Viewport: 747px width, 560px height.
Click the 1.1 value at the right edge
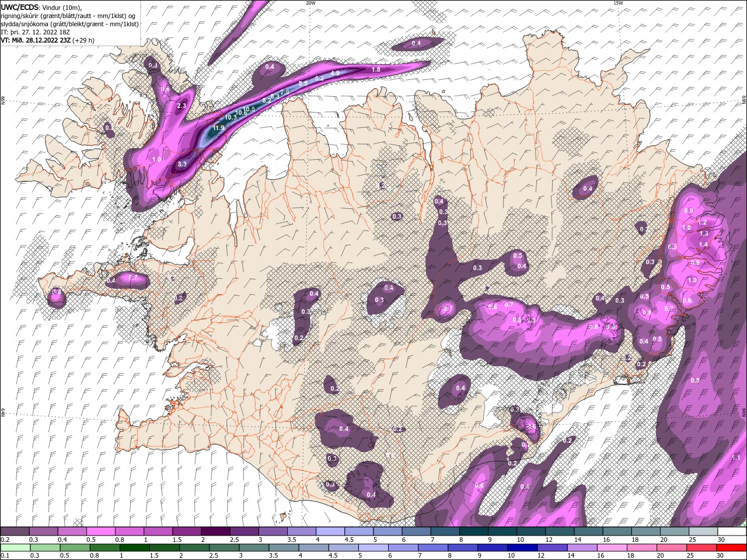(x=736, y=457)
